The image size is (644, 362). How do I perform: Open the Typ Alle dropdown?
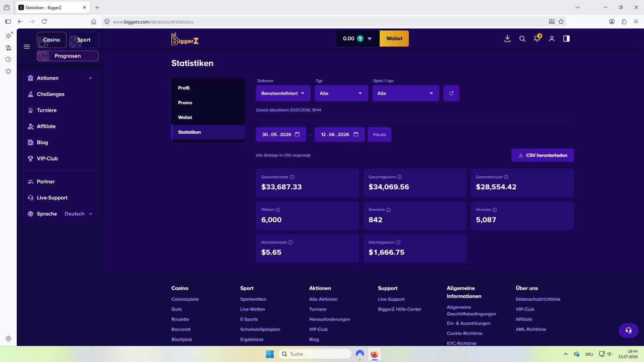click(341, 93)
